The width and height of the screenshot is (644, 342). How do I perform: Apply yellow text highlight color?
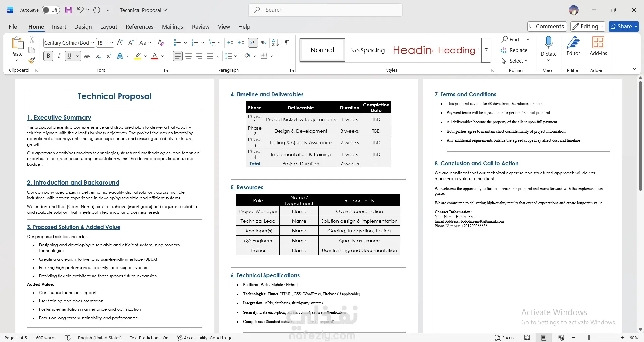point(138,56)
